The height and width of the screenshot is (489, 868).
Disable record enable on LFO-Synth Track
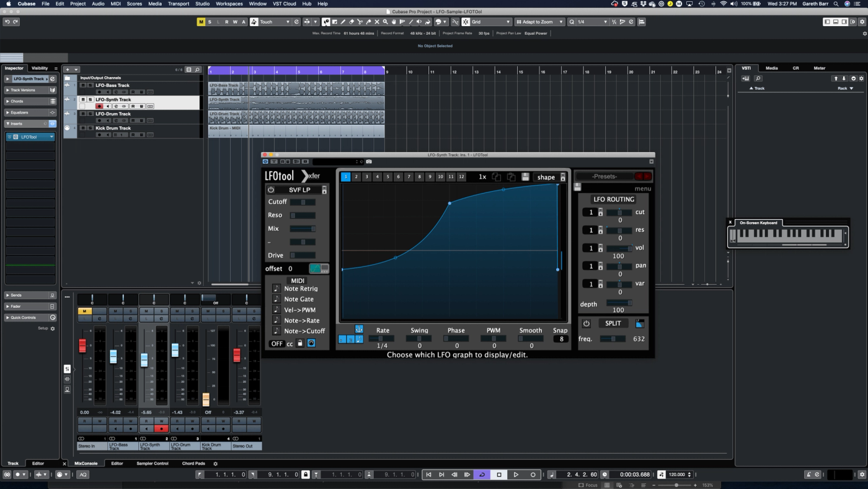coord(99,106)
